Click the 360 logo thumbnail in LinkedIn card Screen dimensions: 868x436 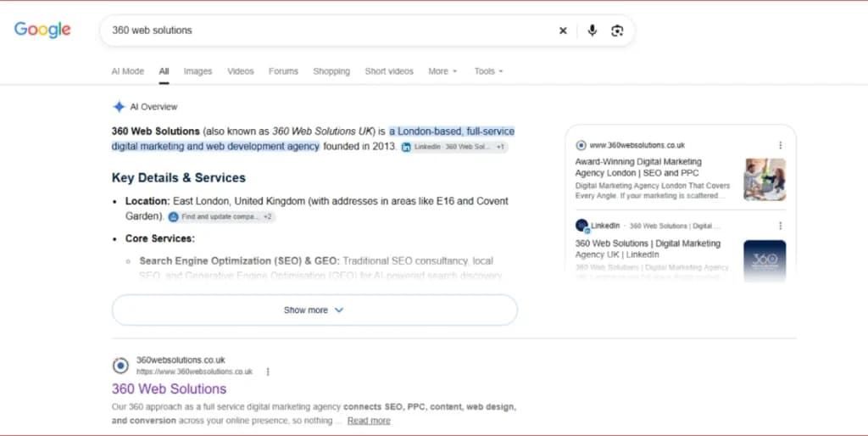click(x=765, y=261)
